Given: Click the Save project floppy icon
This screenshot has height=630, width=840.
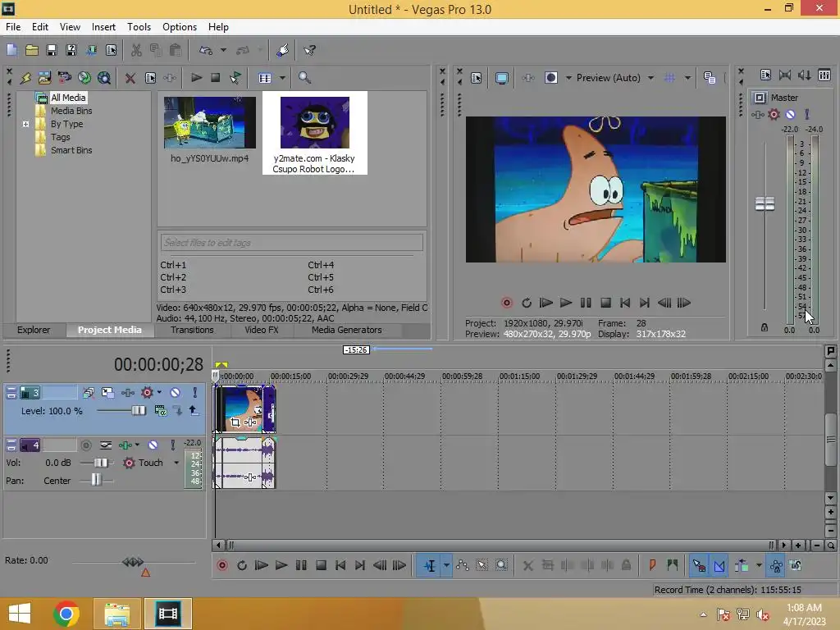Looking at the screenshot, I should coord(52,50).
